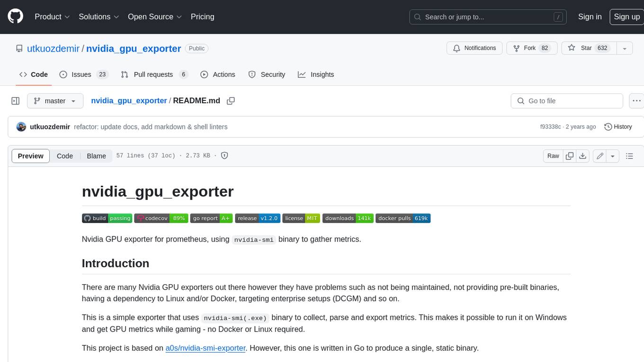The image size is (644, 362).
Task: Click the go report A+ badge
Action: click(x=212, y=218)
